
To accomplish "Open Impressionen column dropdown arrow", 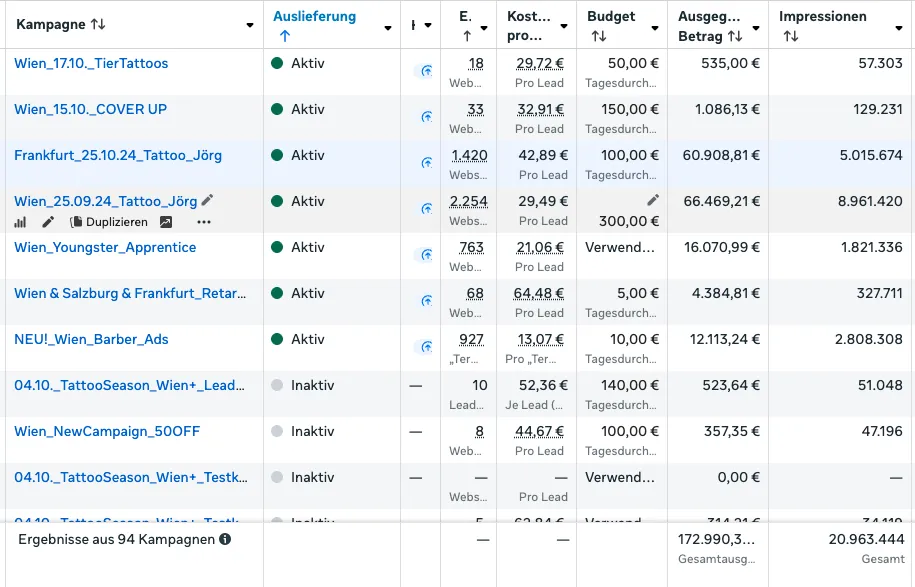I will [x=900, y=27].
